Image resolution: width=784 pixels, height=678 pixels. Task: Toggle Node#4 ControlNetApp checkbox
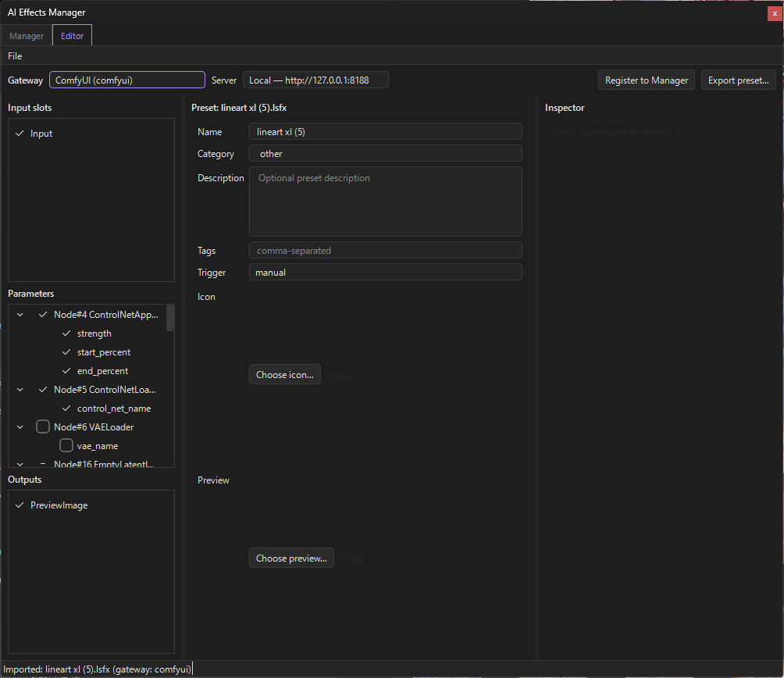tap(43, 315)
